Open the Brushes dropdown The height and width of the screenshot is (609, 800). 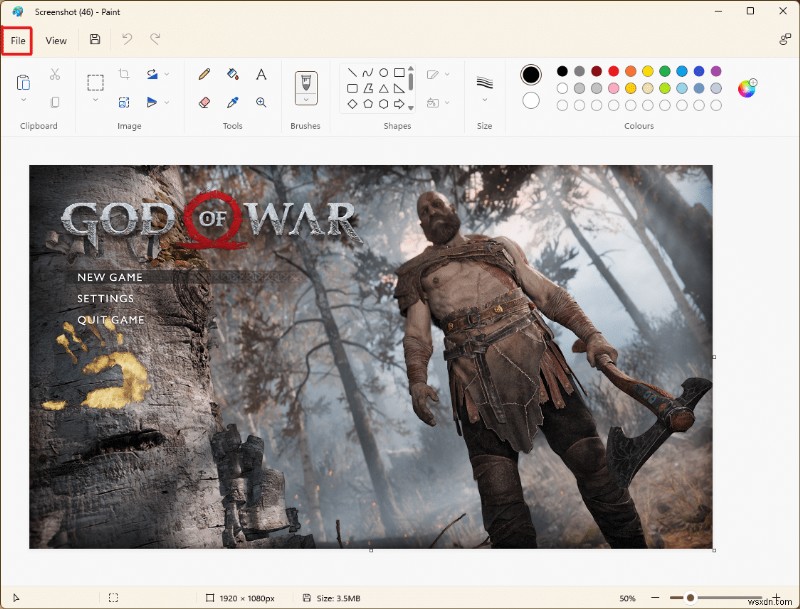pyautogui.click(x=305, y=99)
